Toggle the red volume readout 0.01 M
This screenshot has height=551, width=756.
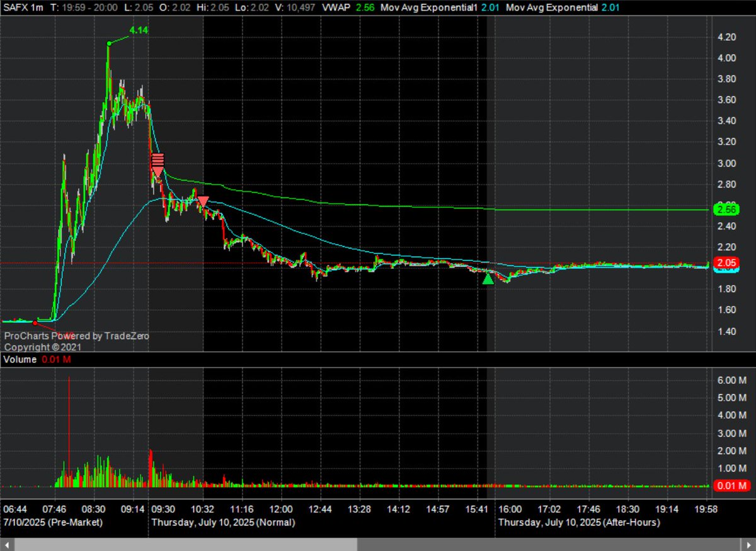point(55,360)
